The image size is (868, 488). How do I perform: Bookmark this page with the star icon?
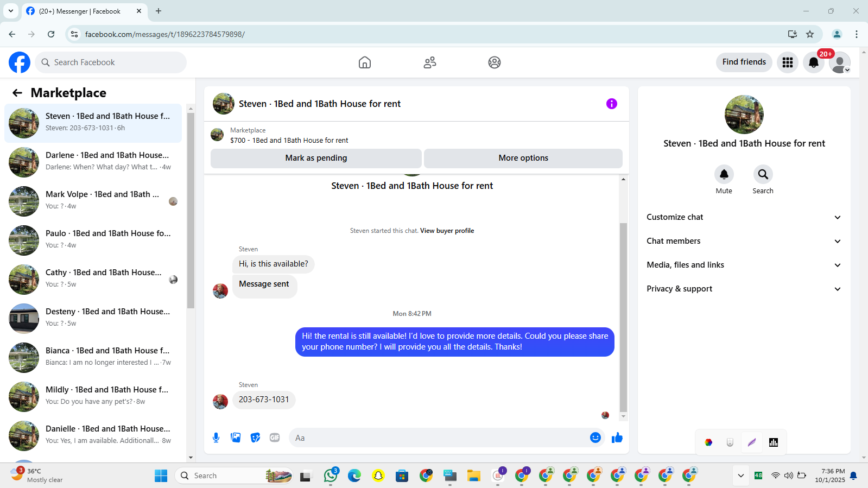(x=810, y=34)
